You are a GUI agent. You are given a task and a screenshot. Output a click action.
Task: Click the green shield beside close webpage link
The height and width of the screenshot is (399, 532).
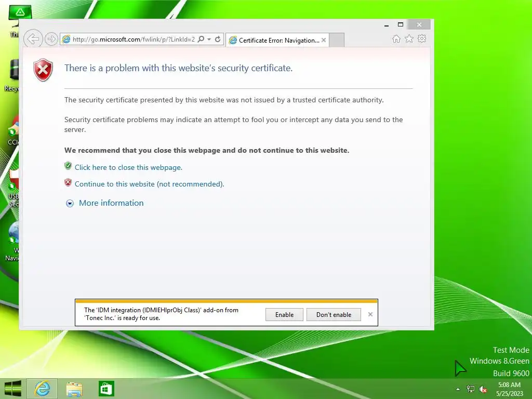tap(68, 166)
